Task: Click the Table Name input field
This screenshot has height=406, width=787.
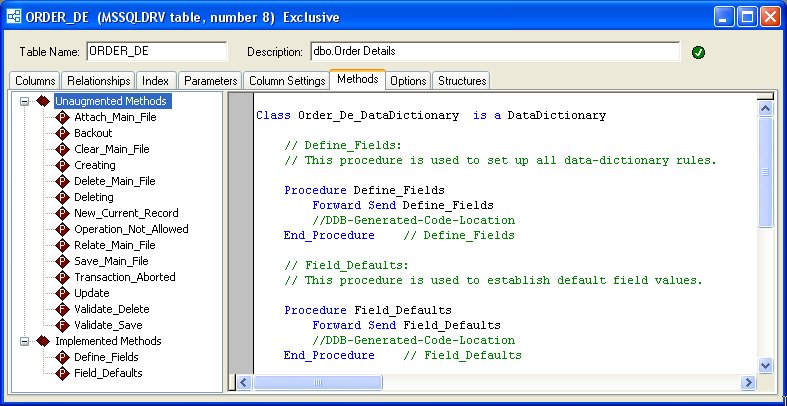Action: pos(157,51)
